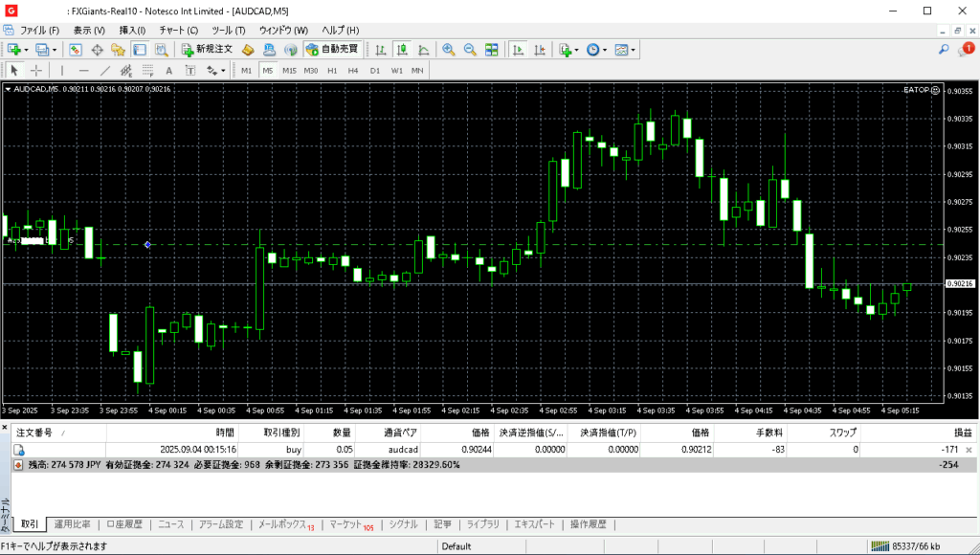Toggle the 自動売買 auto-trading button

click(x=332, y=49)
